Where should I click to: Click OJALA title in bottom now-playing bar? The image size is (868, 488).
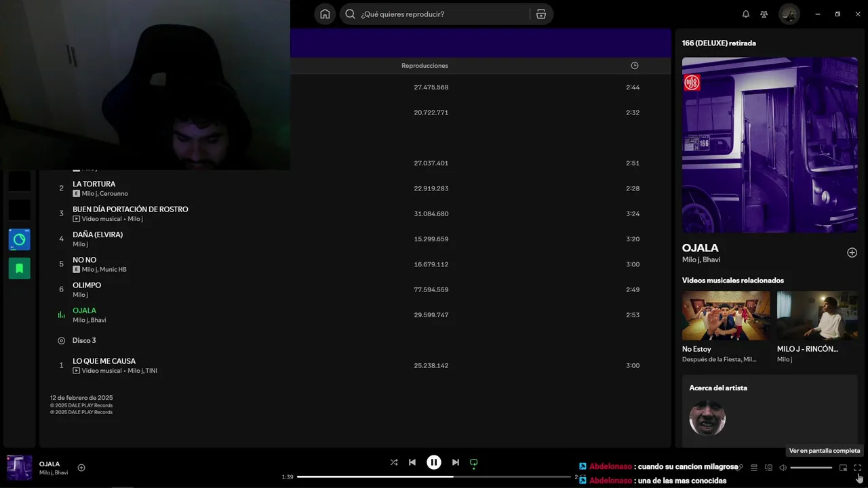pos(50,464)
